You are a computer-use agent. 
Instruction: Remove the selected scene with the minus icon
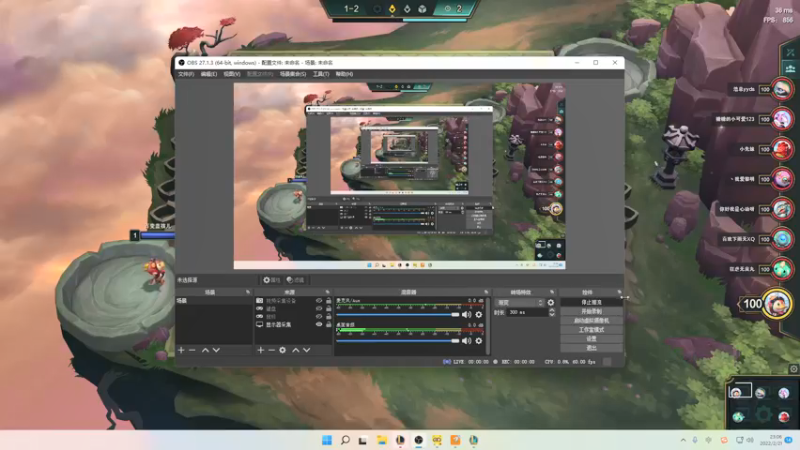(192, 350)
